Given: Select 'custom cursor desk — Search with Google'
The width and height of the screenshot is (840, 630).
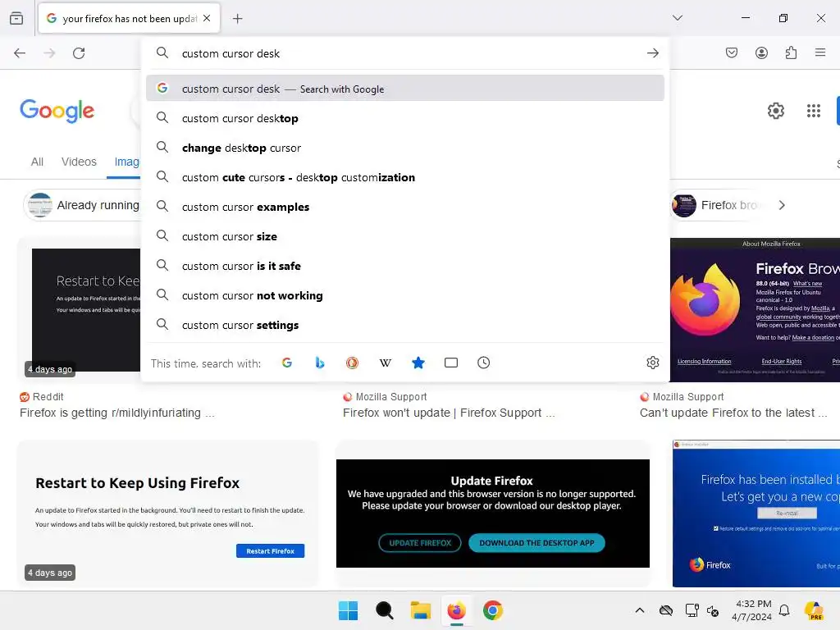Looking at the screenshot, I should pyautogui.click(x=405, y=89).
